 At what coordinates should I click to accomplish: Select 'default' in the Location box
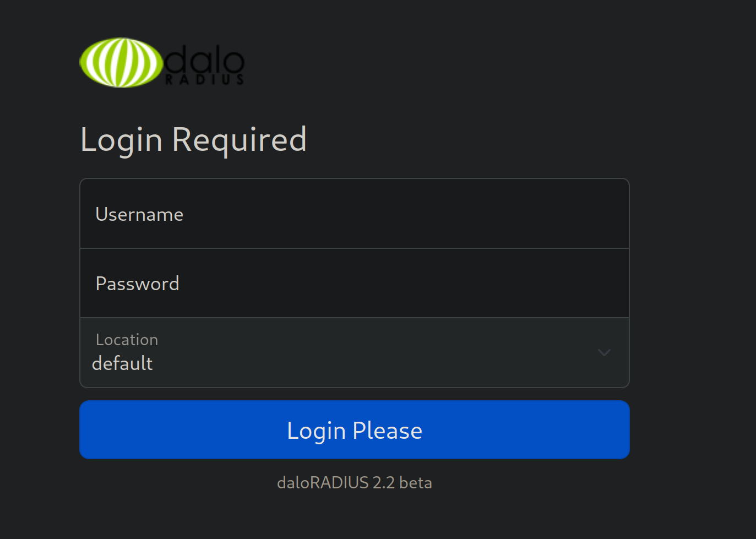[x=122, y=363]
